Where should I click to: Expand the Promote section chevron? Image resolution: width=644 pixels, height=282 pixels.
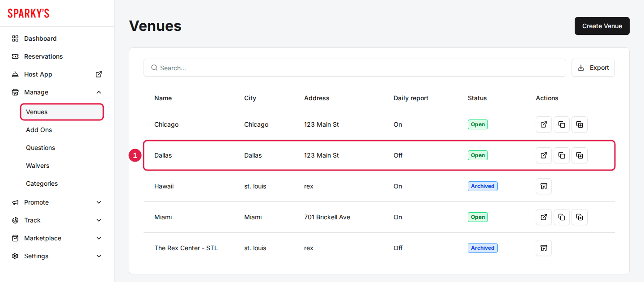(x=99, y=202)
